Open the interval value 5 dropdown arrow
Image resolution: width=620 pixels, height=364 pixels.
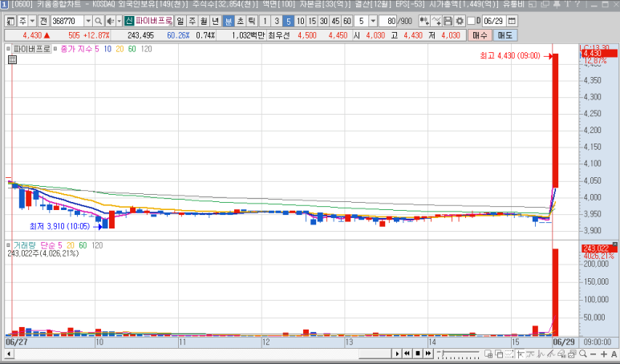[373, 21]
